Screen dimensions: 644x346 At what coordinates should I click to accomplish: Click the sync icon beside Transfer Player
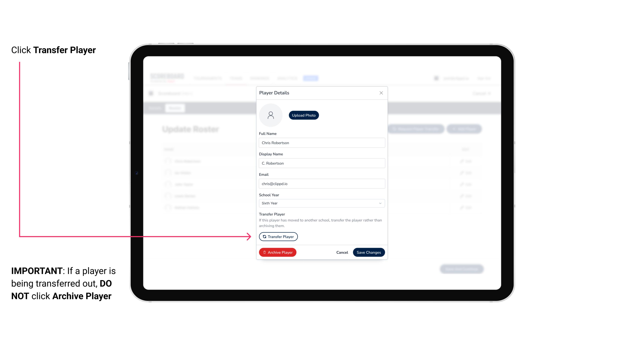point(264,237)
